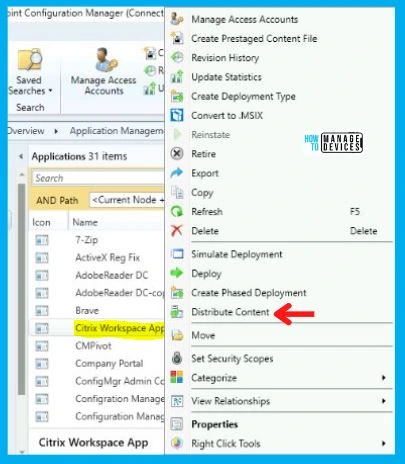This screenshot has height=464, width=405.
Task: Click the Simulate Deployment icon
Action: click(x=177, y=254)
